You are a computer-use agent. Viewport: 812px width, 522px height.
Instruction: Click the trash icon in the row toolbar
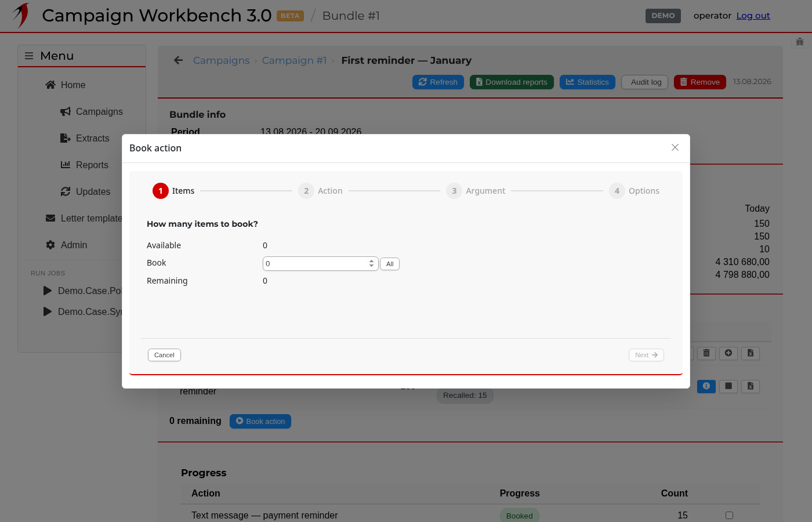point(706,353)
